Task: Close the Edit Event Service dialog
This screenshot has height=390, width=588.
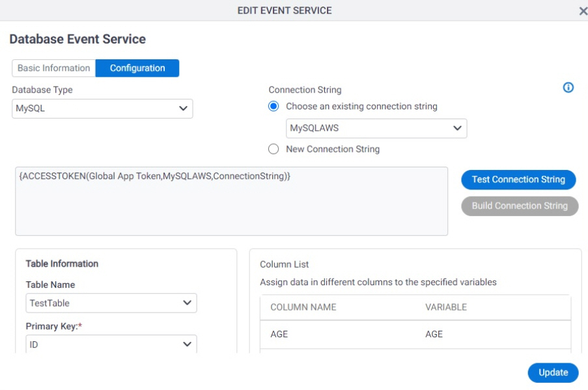Action: click(x=583, y=11)
